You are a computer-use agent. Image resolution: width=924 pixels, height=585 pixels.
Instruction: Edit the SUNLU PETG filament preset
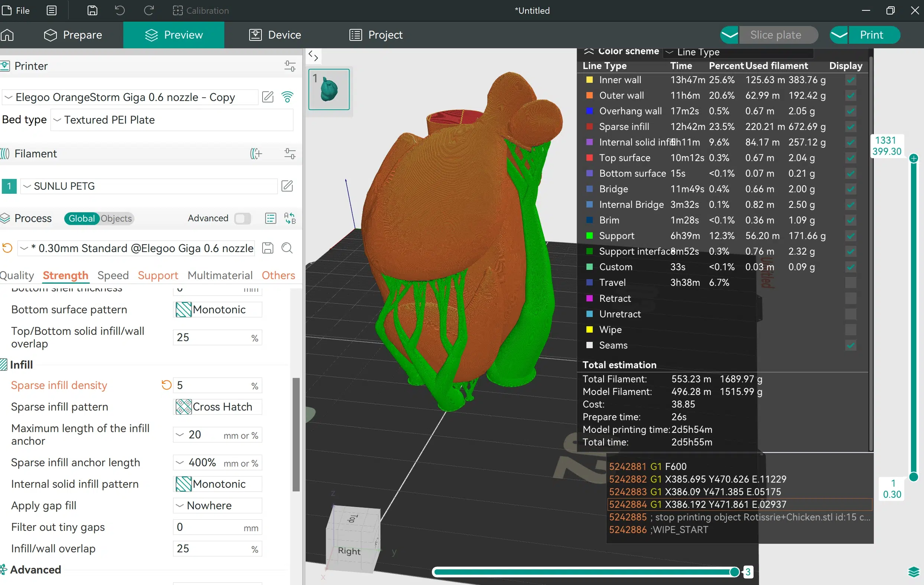[x=287, y=186]
